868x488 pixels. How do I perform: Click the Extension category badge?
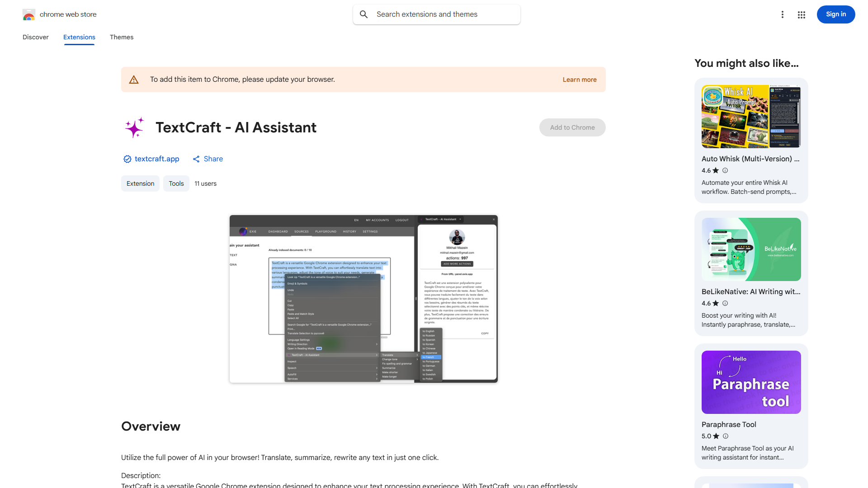140,183
